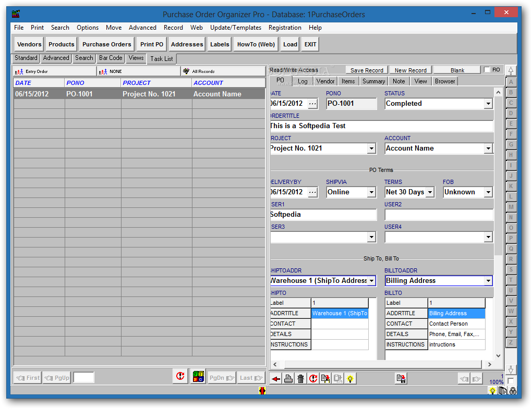
Task: Click the next record hand icon under the form
Action: (476, 379)
